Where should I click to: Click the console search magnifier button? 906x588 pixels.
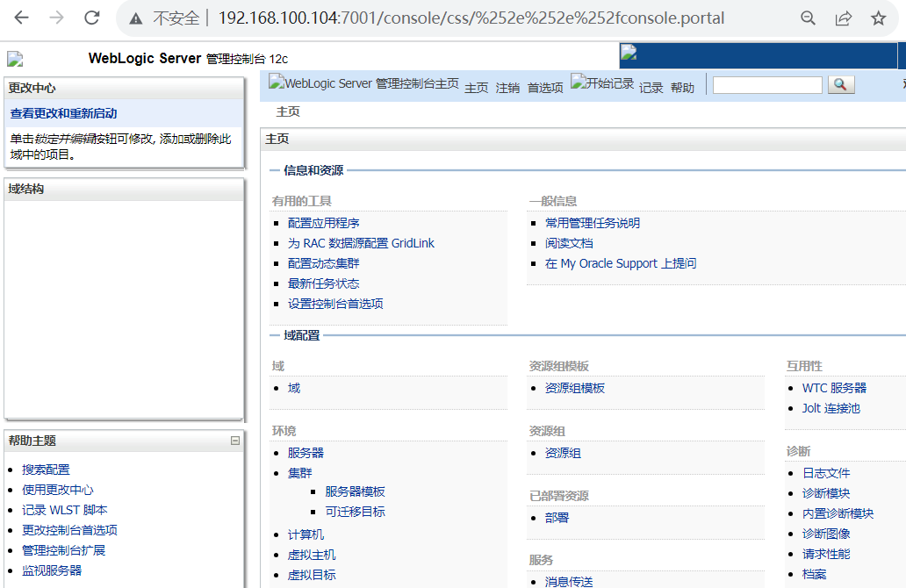pyautogui.click(x=840, y=84)
